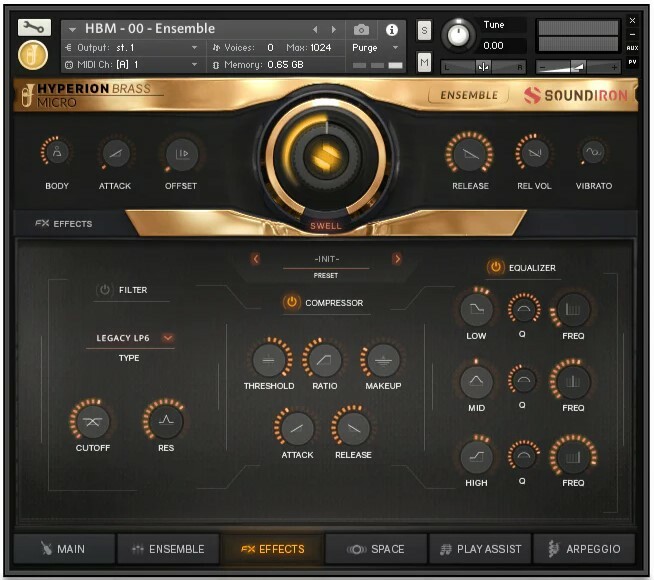Click the equalizer High gain knob
The height and width of the screenshot is (580, 654).
(476, 456)
